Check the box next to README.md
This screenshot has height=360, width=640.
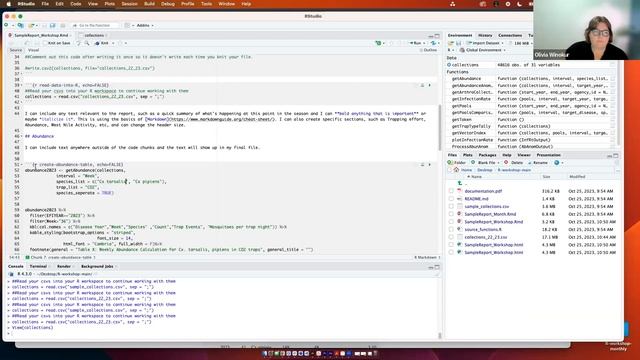(x=451, y=199)
